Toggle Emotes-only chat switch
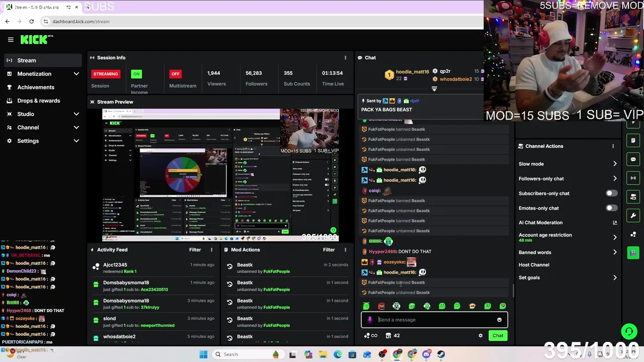This screenshot has width=644, height=362. coord(611,208)
